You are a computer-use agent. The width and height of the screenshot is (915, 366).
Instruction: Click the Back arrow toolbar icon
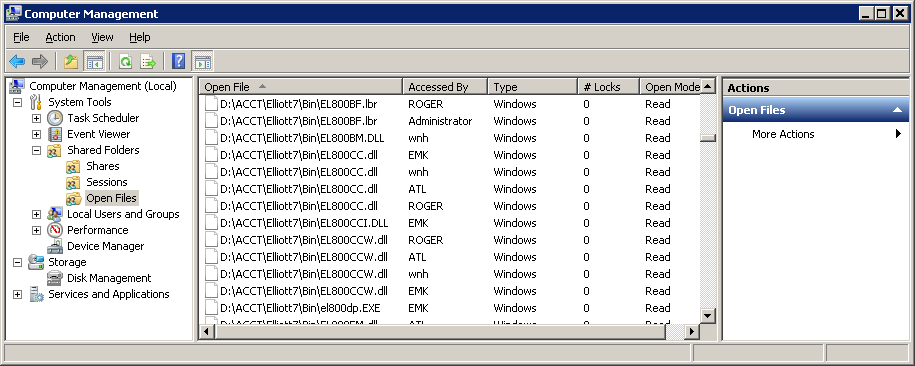point(17,61)
